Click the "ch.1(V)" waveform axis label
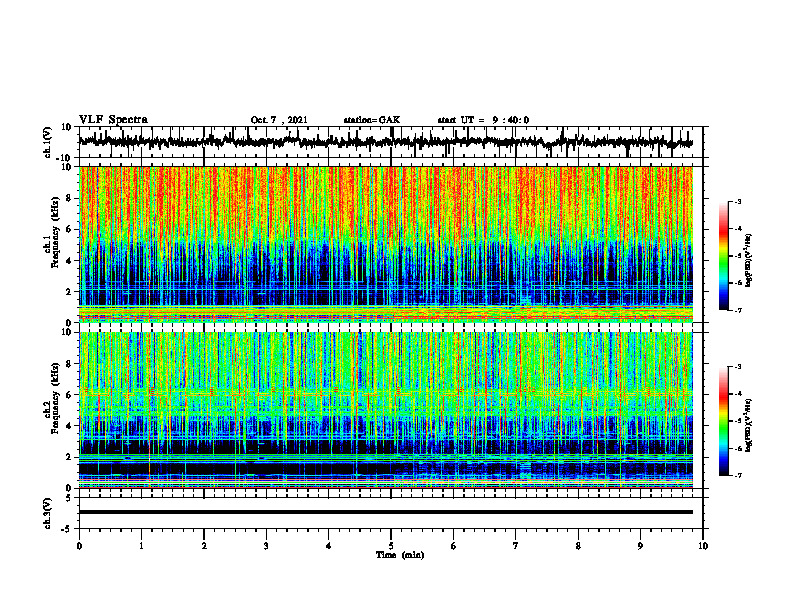This screenshot has width=792, height=612. [48, 142]
